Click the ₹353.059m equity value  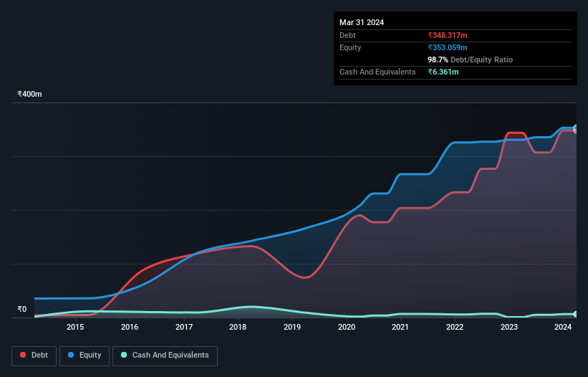pos(448,47)
